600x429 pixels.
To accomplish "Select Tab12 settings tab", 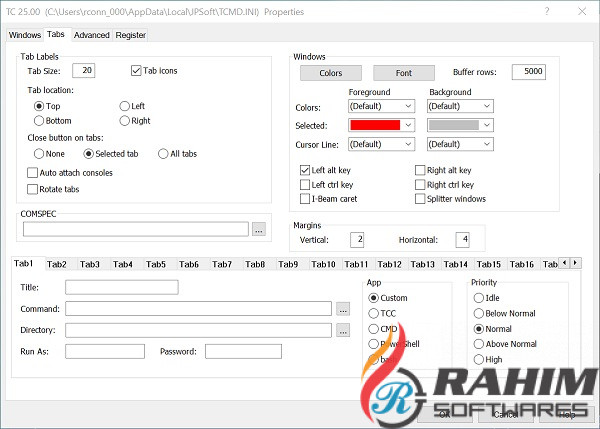I will [x=390, y=264].
